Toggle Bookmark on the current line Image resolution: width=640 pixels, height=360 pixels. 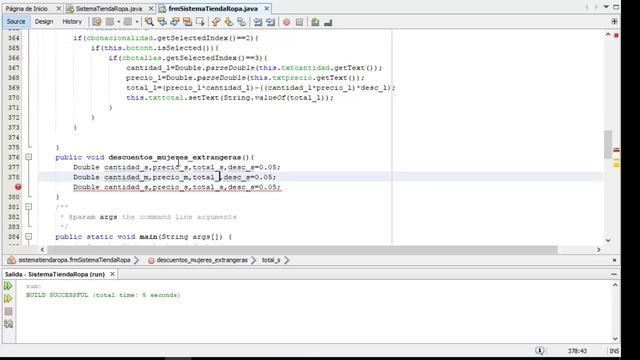[241, 22]
